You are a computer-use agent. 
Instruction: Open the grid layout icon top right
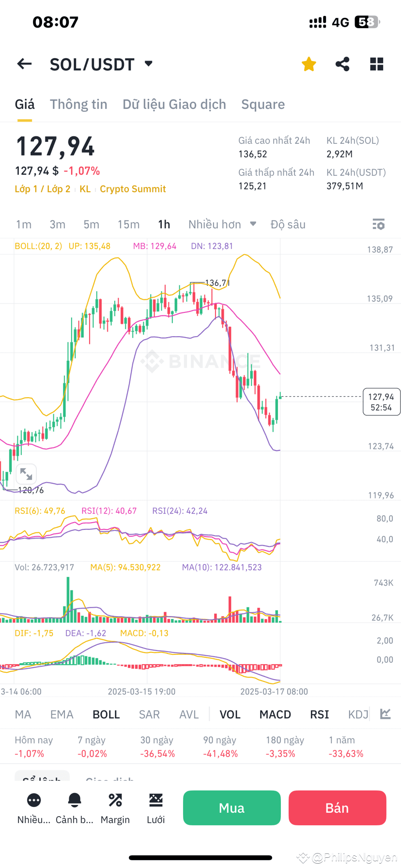tap(376, 63)
